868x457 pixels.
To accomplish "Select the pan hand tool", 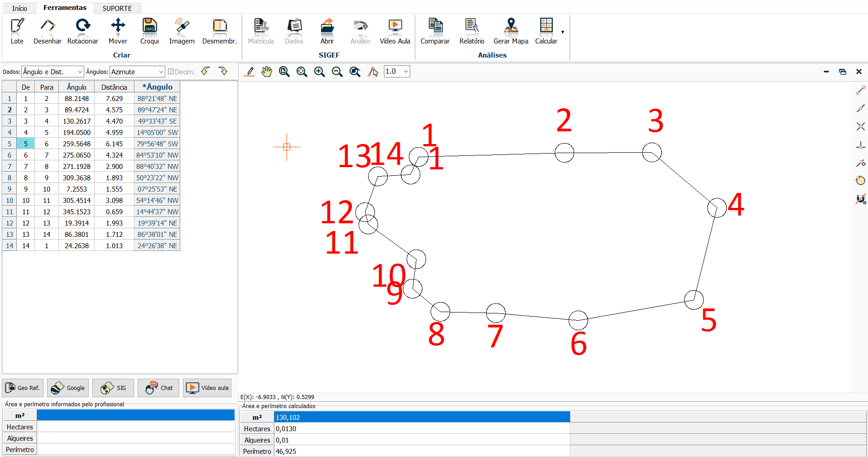I will pos(267,72).
